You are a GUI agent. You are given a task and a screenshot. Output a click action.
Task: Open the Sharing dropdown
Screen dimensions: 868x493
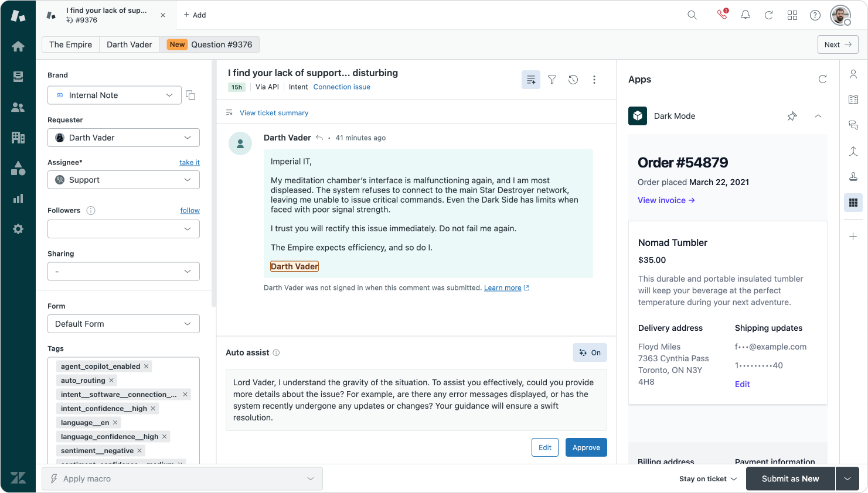[x=124, y=272]
